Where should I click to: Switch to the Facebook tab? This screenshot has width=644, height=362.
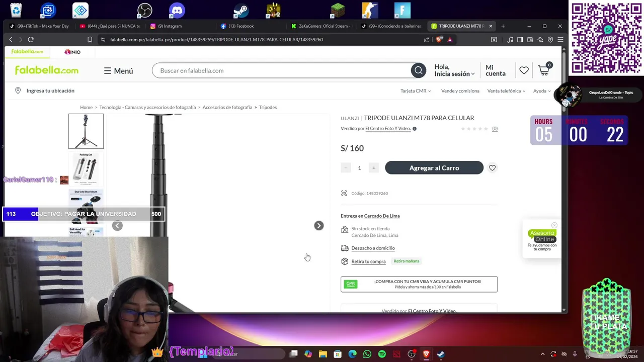pos(251,26)
